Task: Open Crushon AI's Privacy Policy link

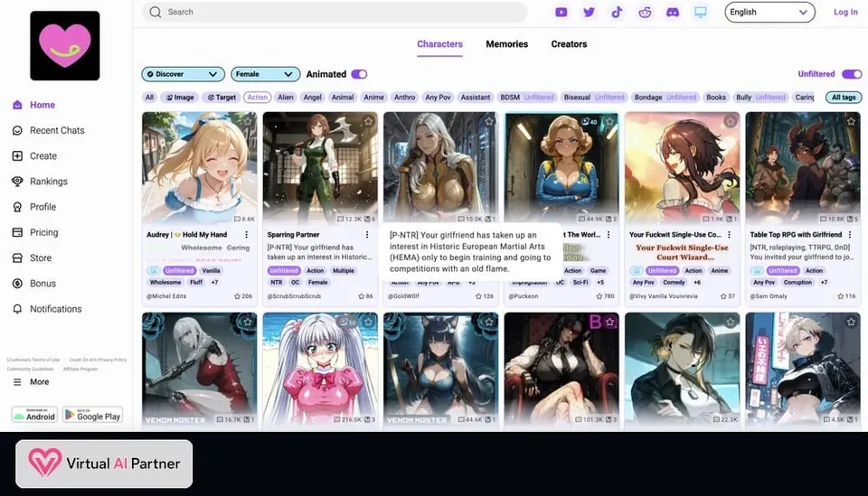Action: point(98,360)
